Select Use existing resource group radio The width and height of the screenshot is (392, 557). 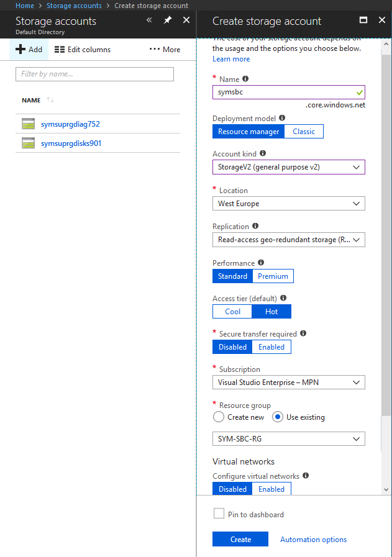[278, 417]
